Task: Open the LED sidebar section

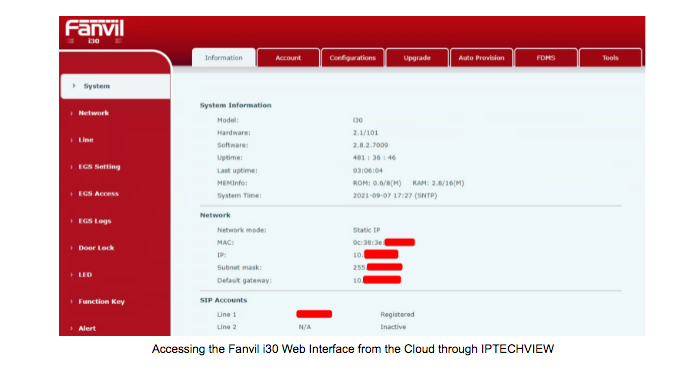Action: pyautogui.click(x=85, y=275)
